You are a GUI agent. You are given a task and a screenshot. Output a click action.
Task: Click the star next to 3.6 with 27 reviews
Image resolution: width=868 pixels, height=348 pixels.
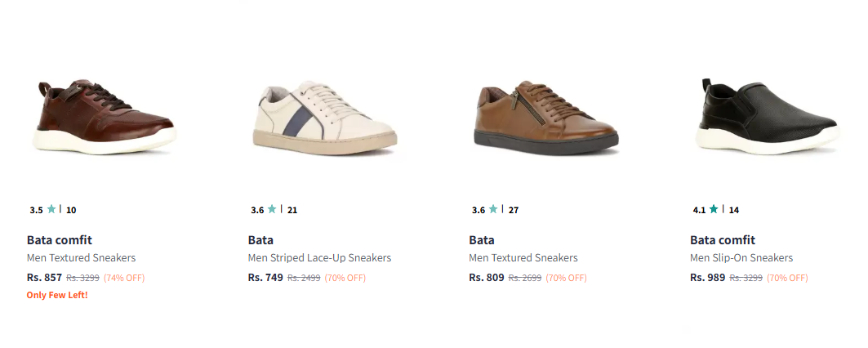[493, 209]
